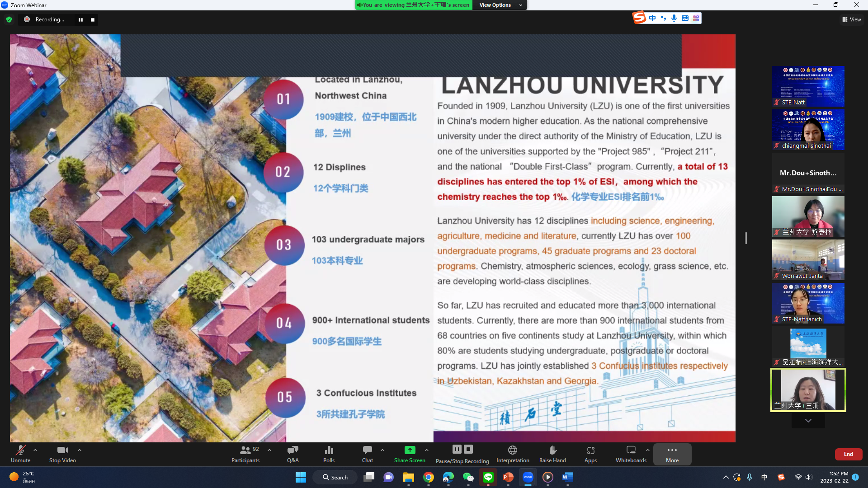This screenshot has height=488, width=868.
Task: Select 兰州大学+王珊 active speaker thumbnail
Action: pyautogui.click(x=808, y=390)
